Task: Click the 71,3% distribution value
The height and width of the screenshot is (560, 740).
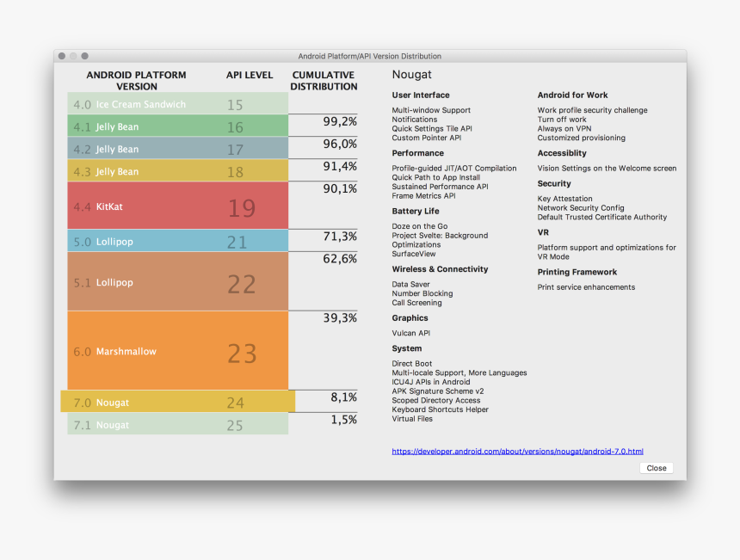Action: pyautogui.click(x=340, y=237)
